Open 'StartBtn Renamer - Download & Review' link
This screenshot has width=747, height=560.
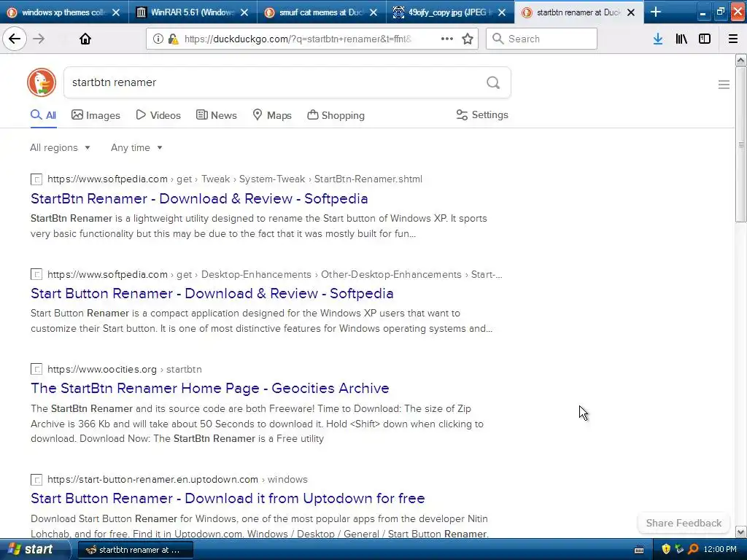click(199, 198)
